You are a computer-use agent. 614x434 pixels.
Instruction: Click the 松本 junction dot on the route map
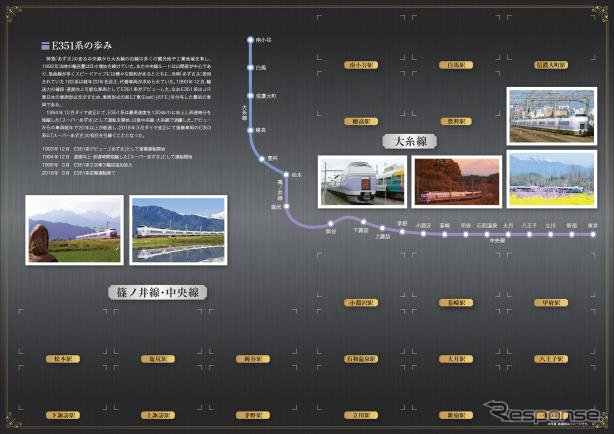click(x=286, y=175)
